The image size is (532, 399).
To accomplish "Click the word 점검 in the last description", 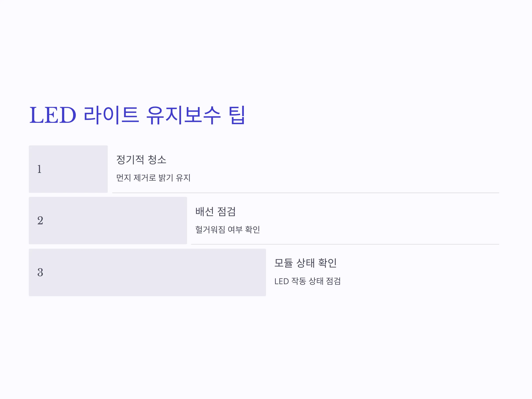I will coord(333,281).
